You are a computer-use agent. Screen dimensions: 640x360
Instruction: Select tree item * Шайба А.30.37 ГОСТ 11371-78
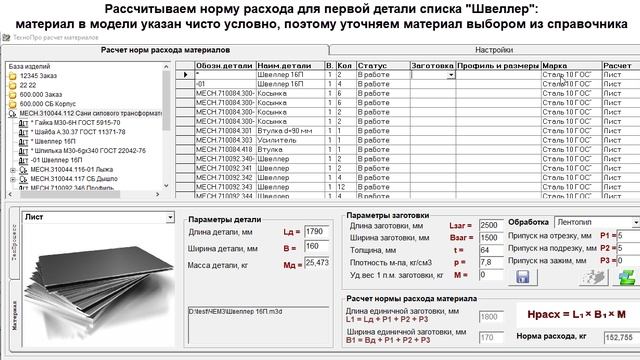click(x=78, y=132)
